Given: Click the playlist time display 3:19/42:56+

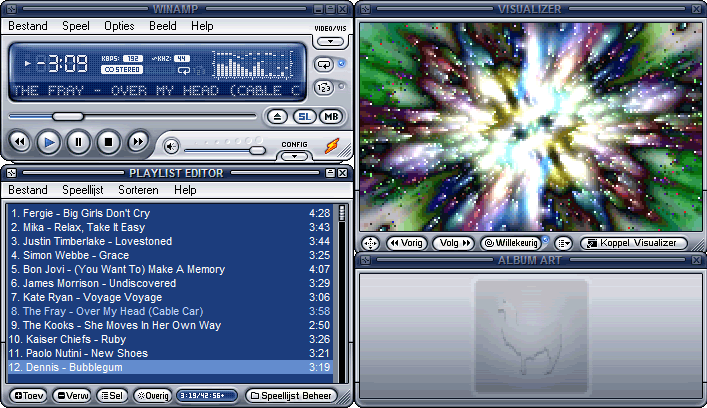Looking at the screenshot, I should click(207, 396).
